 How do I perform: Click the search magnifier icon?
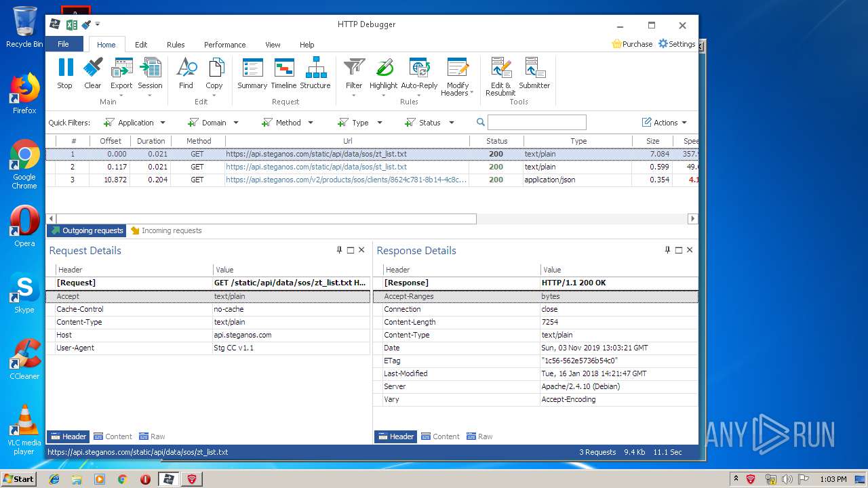(481, 123)
